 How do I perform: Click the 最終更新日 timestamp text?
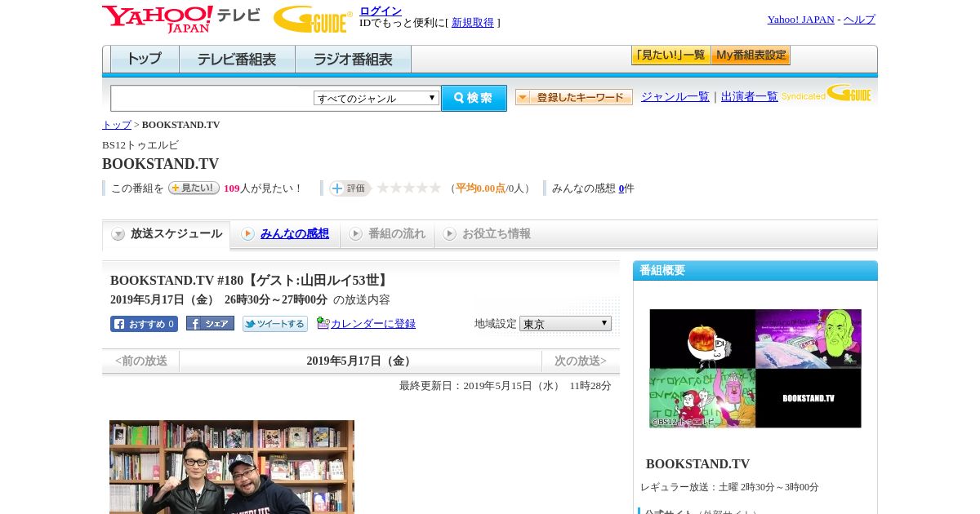click(x=506, y=386)
